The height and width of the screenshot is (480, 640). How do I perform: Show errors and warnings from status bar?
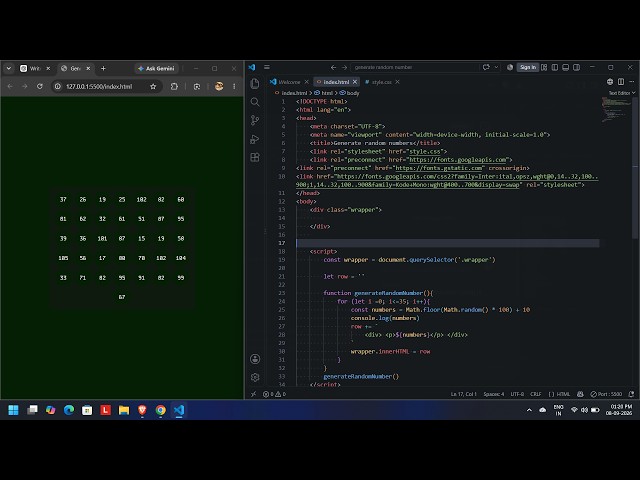[x=274, y=394]
